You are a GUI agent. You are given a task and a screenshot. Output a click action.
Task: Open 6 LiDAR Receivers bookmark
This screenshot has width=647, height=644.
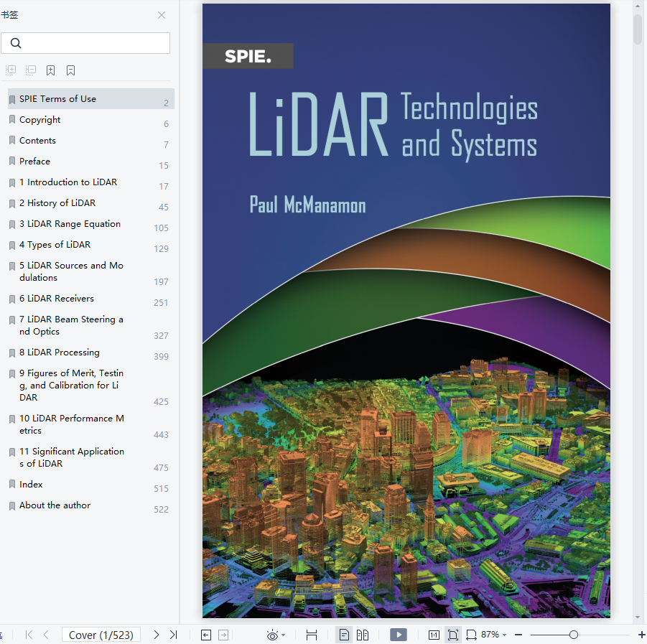[x=91, y=299]
